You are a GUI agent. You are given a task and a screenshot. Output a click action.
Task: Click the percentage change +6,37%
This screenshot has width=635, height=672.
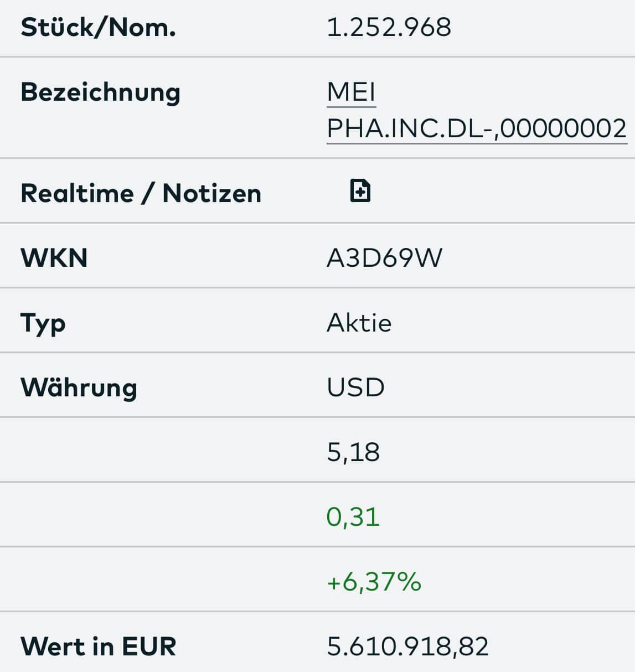click(x=374, y=582)
